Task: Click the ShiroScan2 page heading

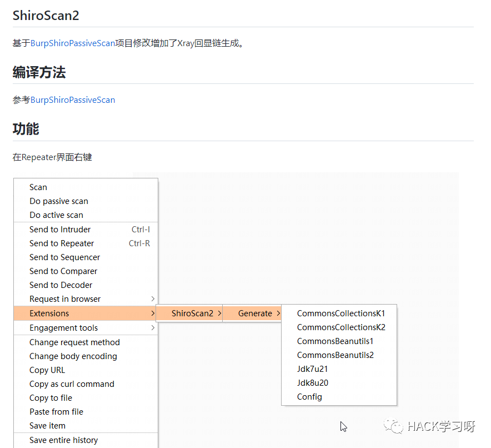Action: pyautogui.click(x=46, y=16)
